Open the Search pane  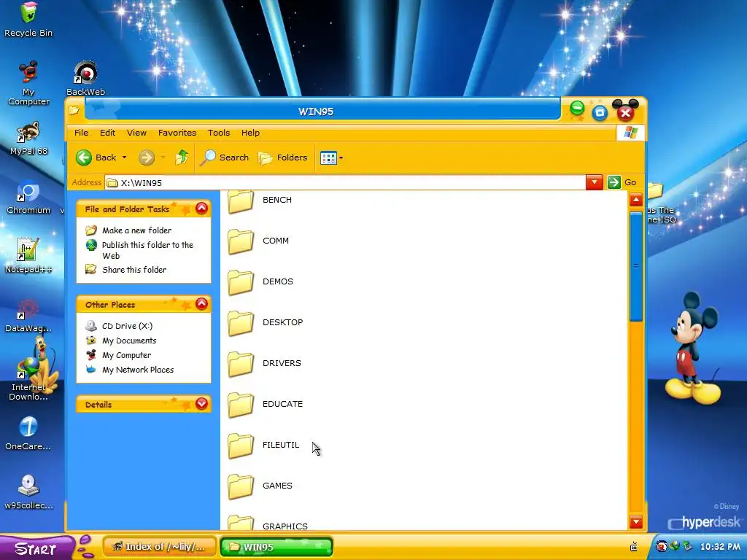[225, 157]
